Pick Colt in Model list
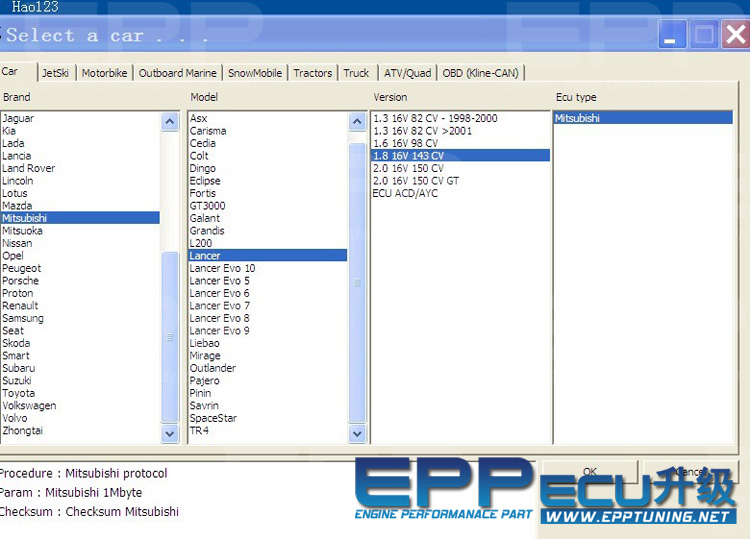750x539 pixels. pyautogui.click(x=268, y=155)
